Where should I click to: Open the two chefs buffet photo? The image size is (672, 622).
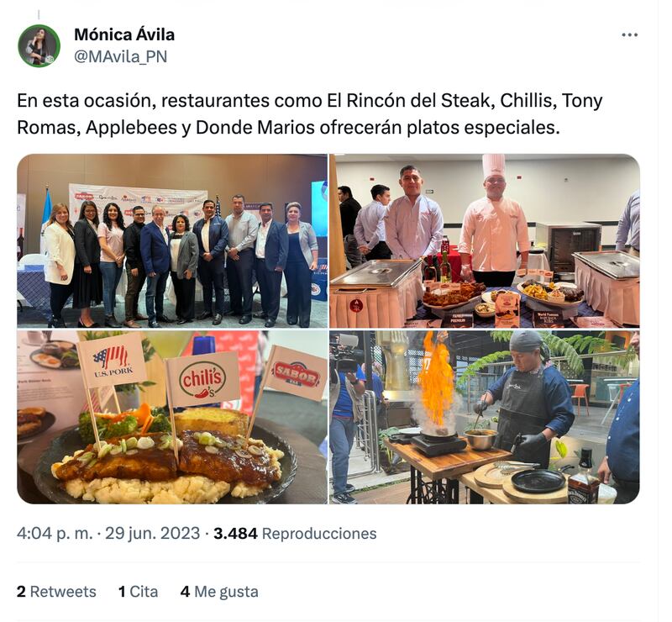[485, 240]
